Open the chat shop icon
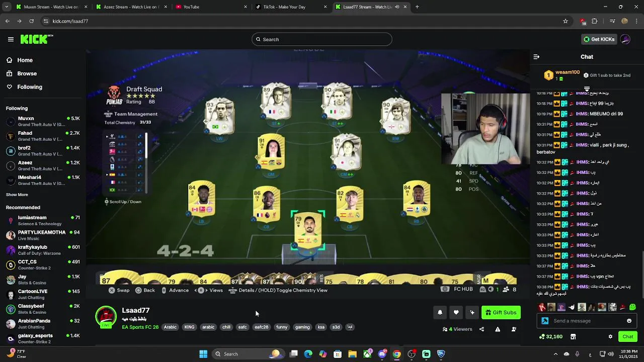This screenshot has width=644, height=362. click(573, 337)
